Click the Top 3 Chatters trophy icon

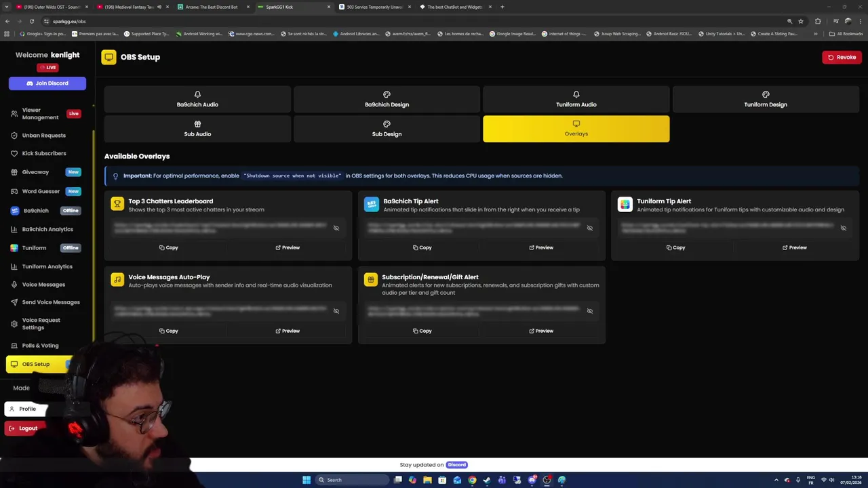[117, 204]
